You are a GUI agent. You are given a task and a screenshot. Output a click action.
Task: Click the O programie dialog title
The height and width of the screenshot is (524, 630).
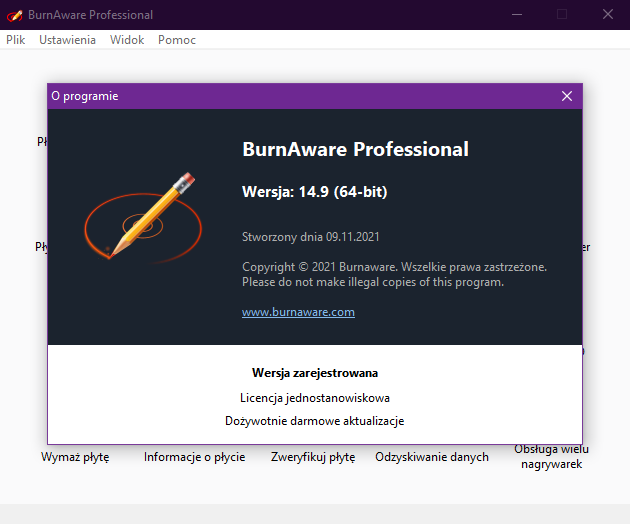[x=85, y=96]
